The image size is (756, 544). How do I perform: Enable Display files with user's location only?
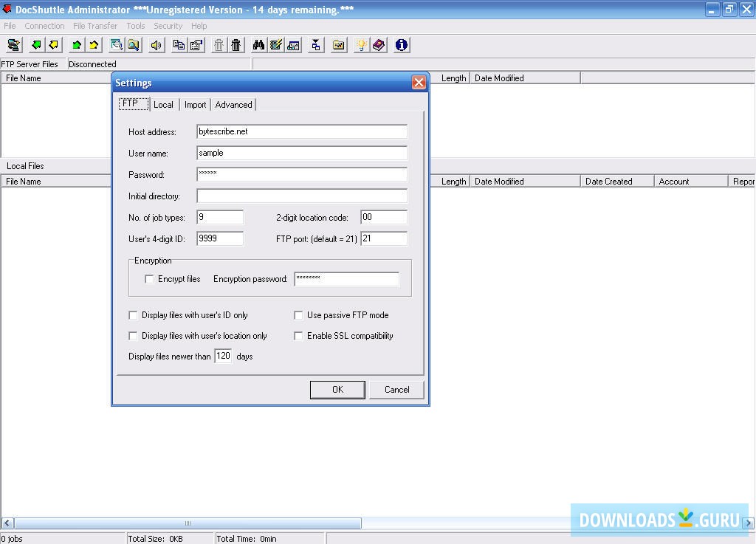(x=133, y=336)
